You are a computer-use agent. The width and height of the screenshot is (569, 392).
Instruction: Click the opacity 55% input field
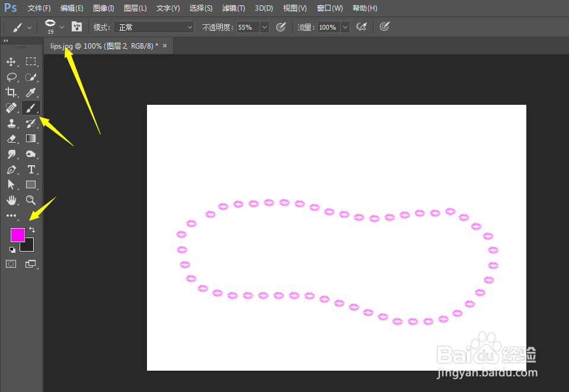pyautogui.click(x=248, y=27)
